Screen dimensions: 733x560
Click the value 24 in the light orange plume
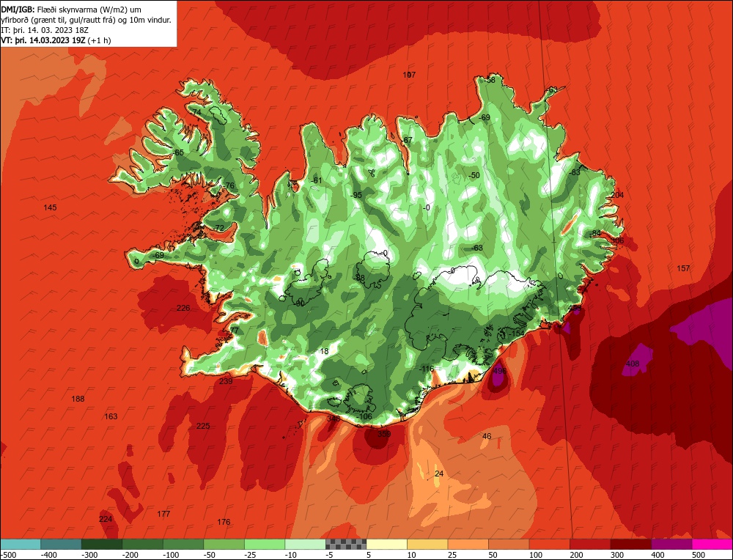pos(439,474)
